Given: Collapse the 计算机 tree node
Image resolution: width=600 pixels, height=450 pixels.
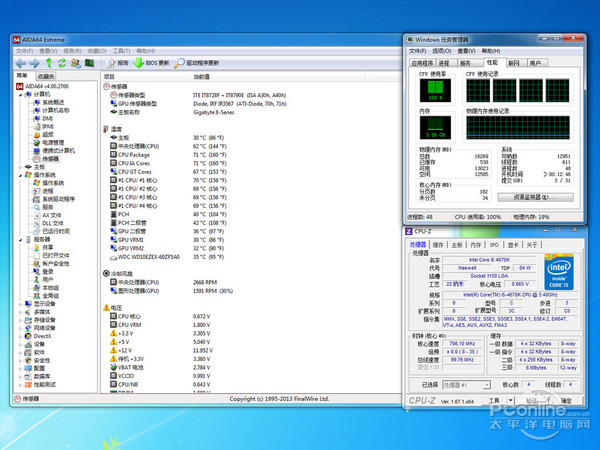Looking at the screenshot, I should pyautogui.click(x=20, y=95).
